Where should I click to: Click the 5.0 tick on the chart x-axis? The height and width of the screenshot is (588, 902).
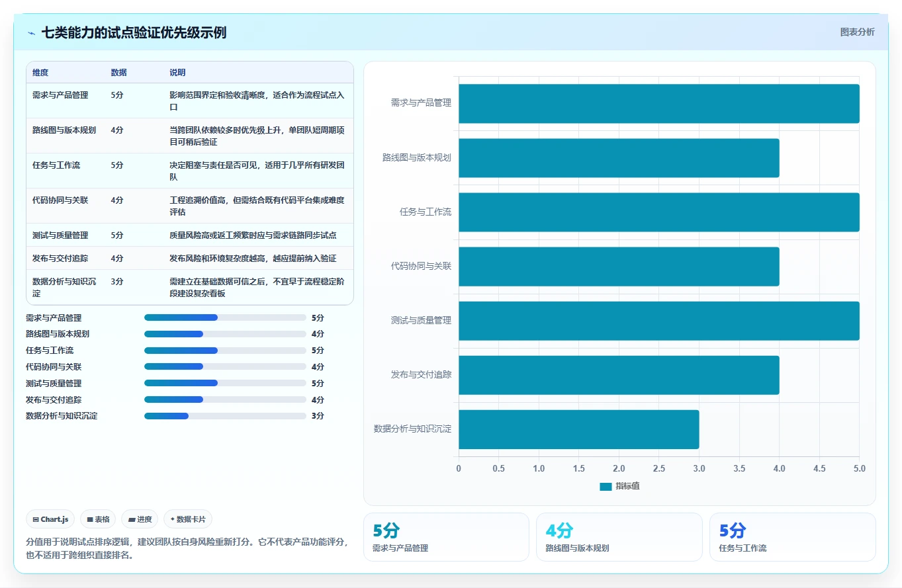[859, 468]
